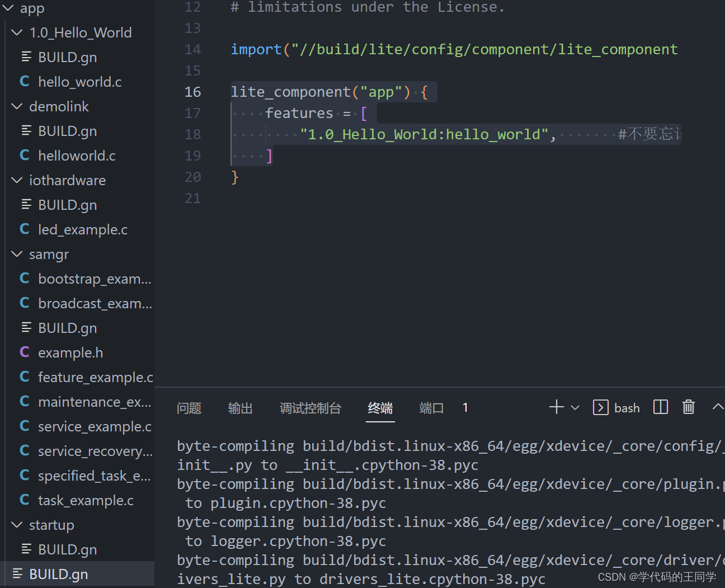Collapse the samgr folder chevron
Image resolution: width=725 pixels, height=588 pixels.
pyautogui.click(x=17, y=254)
